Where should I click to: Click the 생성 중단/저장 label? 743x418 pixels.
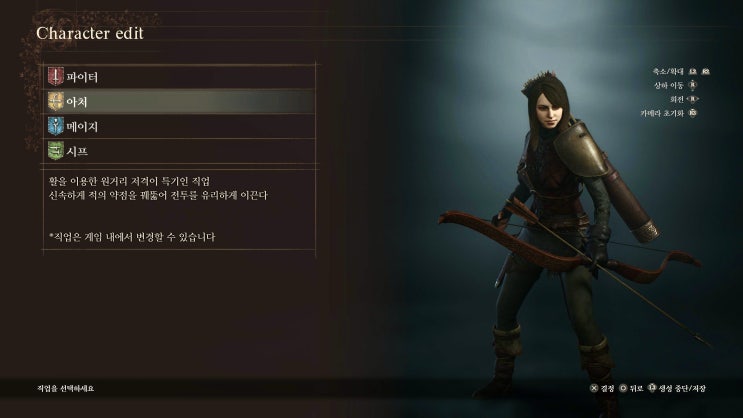coord(682,389)
